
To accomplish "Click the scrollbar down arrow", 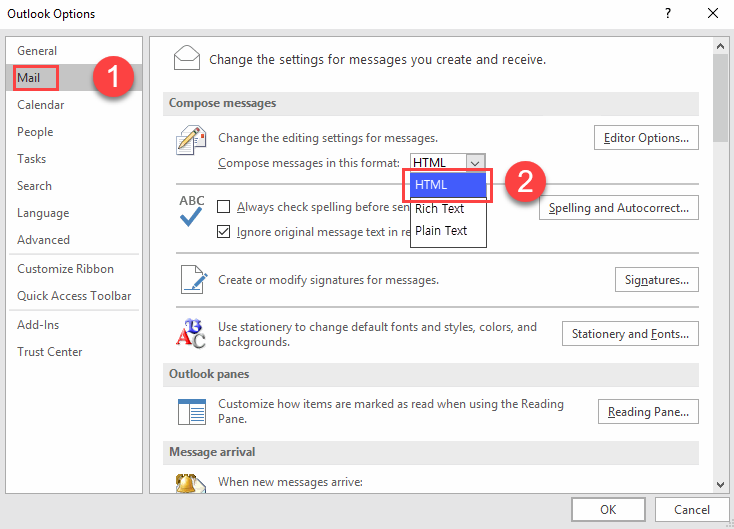I will 720,485.
